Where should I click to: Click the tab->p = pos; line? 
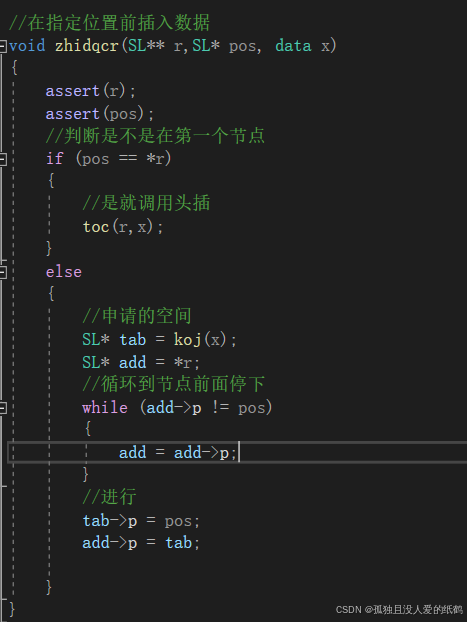pyautogui.click(x=141, y=521)
